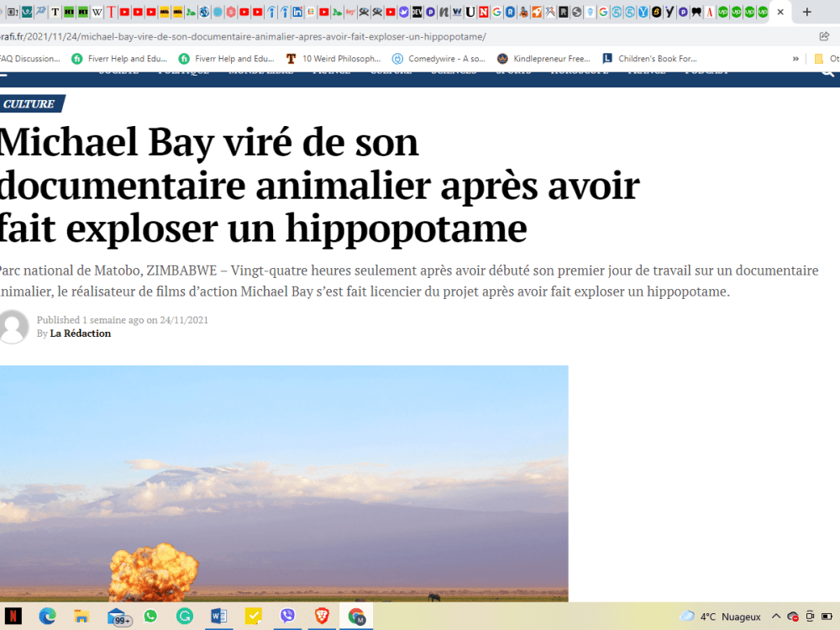Switch to Brave browser in taskbar
The height and width of the screenshot is (630, 840).
tap(322, 616)
